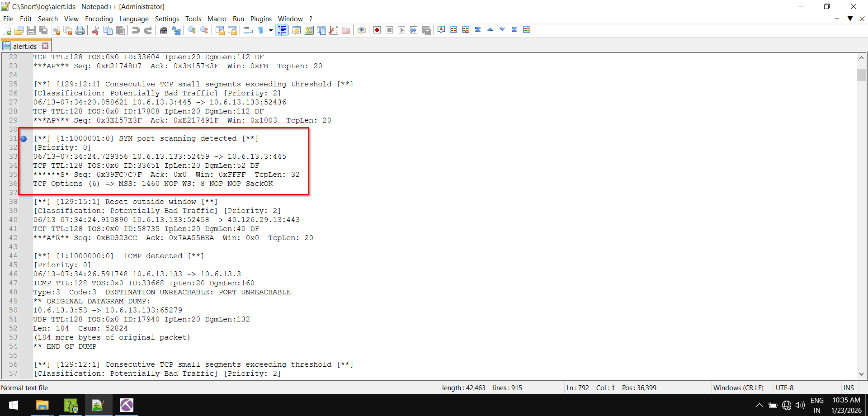Image resolution: width=868 pixels, height=416 pixels.
Task: Save the alert.ids file
Action: click(31, 30)
